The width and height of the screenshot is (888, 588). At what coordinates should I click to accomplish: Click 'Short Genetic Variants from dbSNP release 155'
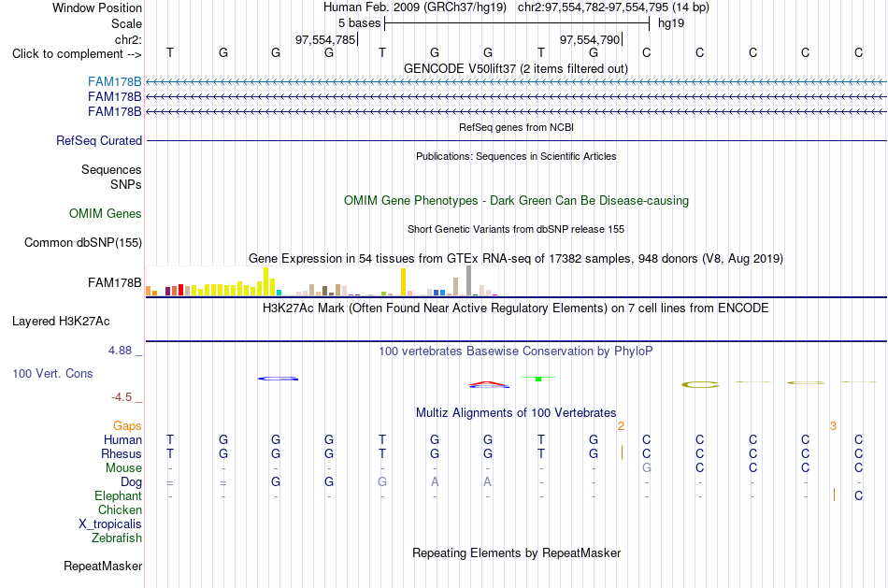click(x=516, y=229)
